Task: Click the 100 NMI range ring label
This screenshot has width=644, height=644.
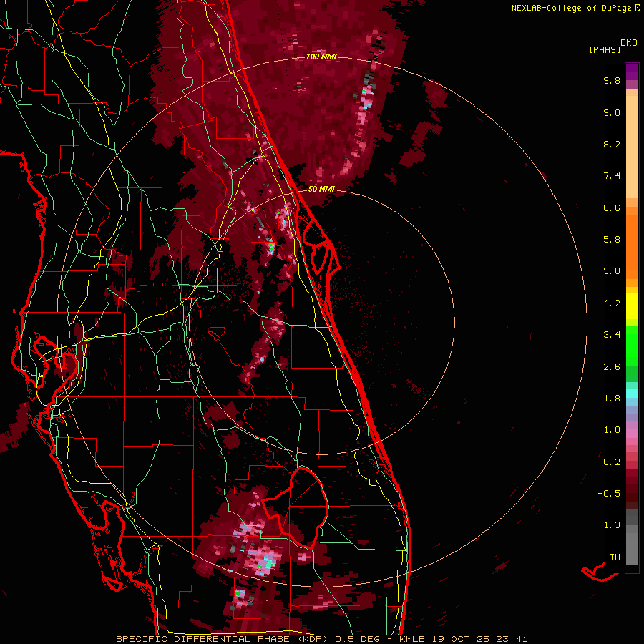Action: tap(321, 57)
